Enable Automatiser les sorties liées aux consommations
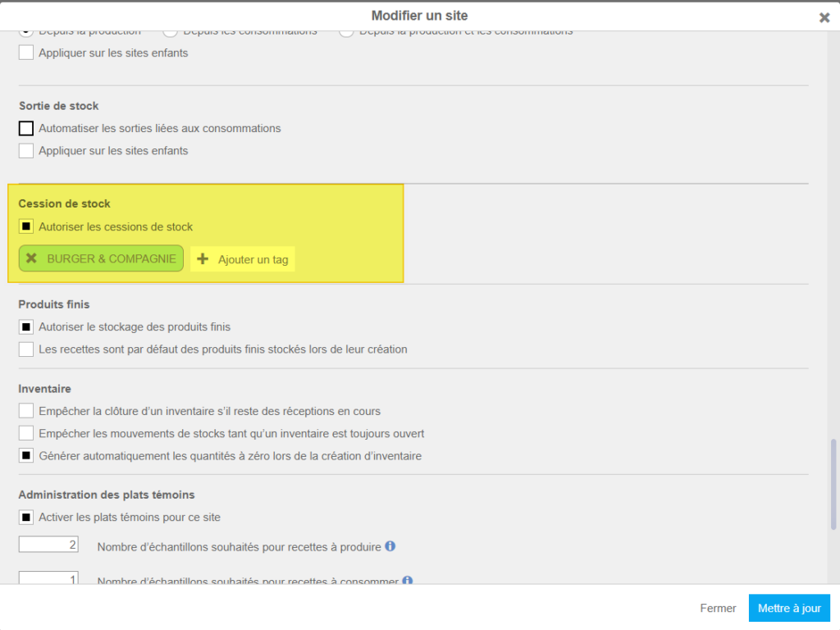The height and width of the screenshot is (630, 840). [26, 128]
